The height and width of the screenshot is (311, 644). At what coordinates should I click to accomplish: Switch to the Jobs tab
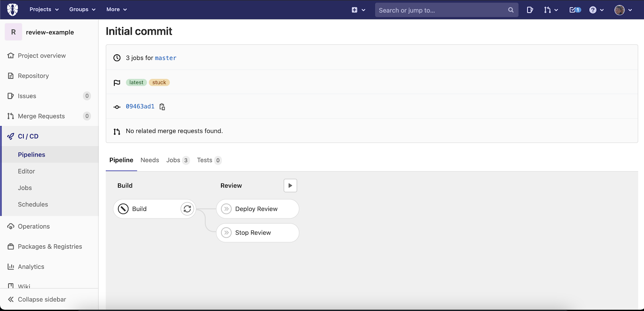173,160
